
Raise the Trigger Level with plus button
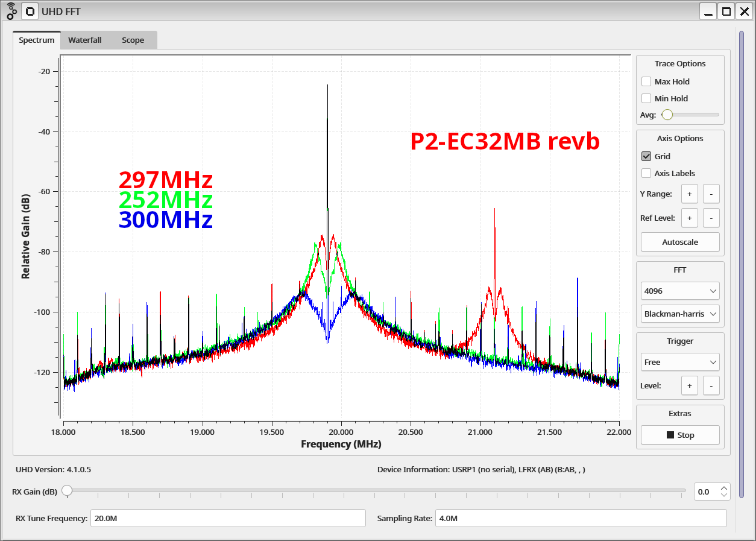(x=689, y=385)
